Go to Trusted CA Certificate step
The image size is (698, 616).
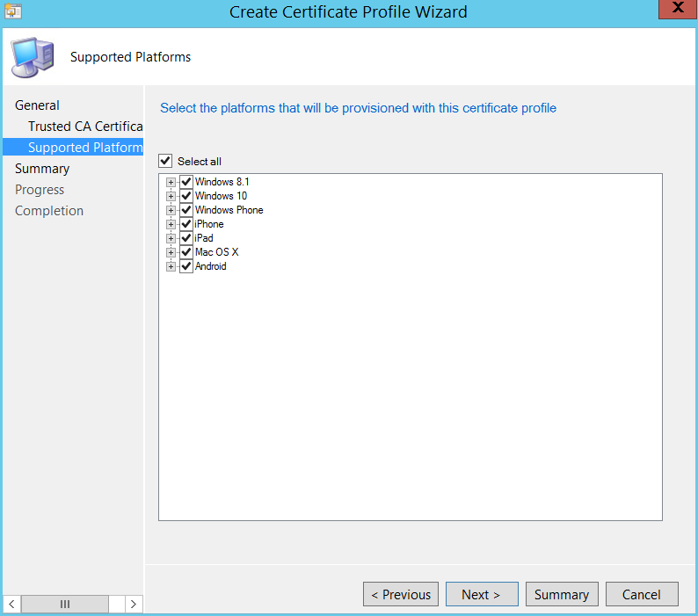[x=85, y=127]
